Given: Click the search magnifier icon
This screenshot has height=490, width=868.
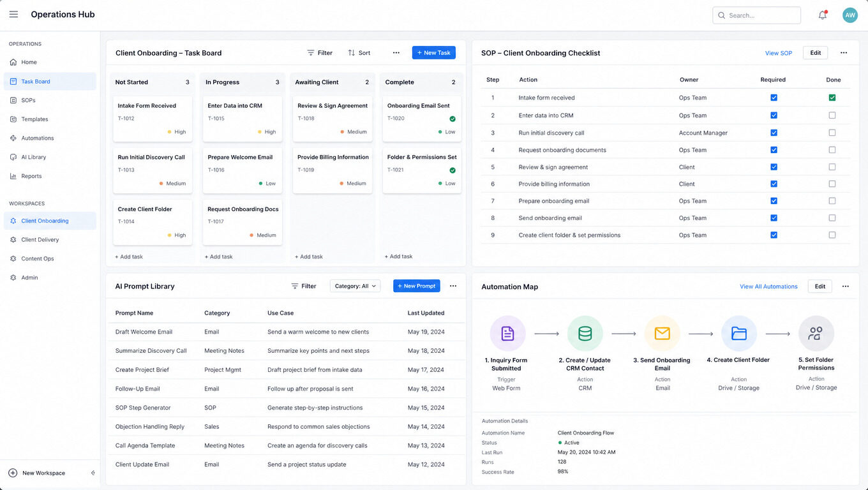Looking at the screenshot, I should coord(722,15).
